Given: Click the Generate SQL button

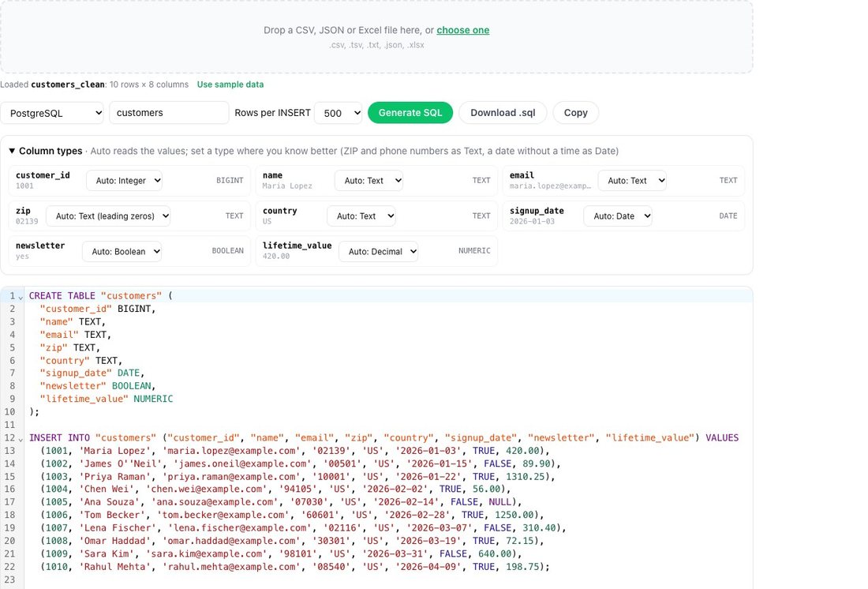Looking at the screenshot, I should point(410,112).
